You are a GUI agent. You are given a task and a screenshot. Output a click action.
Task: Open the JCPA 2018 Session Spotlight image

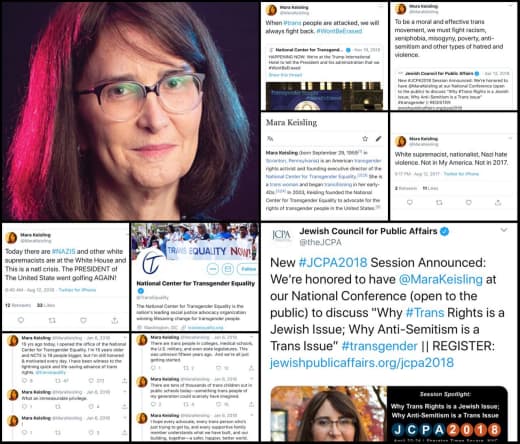pos(389,413)
